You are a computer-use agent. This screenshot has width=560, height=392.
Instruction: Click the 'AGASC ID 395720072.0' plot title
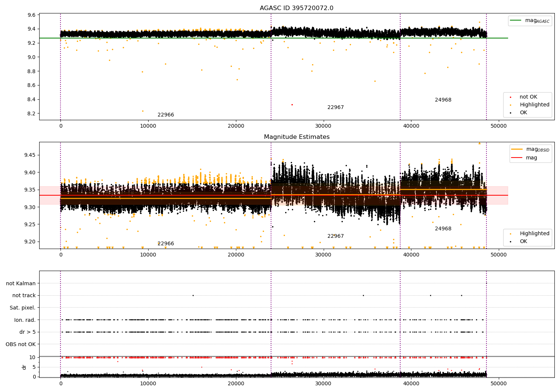[x=296, y=8]
